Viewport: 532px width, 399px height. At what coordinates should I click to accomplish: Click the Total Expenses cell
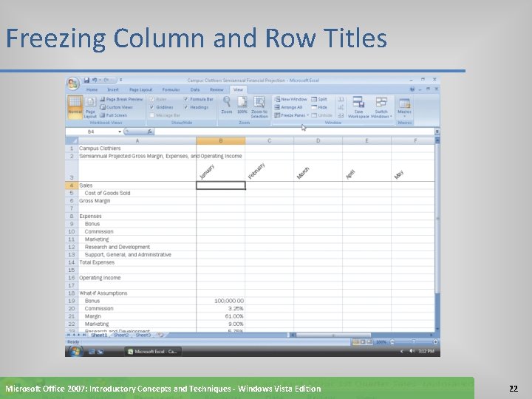(x=137, y=262)
